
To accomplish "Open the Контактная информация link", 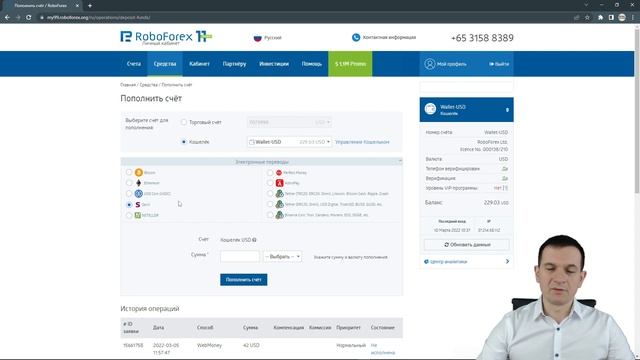I will [x=389, y=37].
